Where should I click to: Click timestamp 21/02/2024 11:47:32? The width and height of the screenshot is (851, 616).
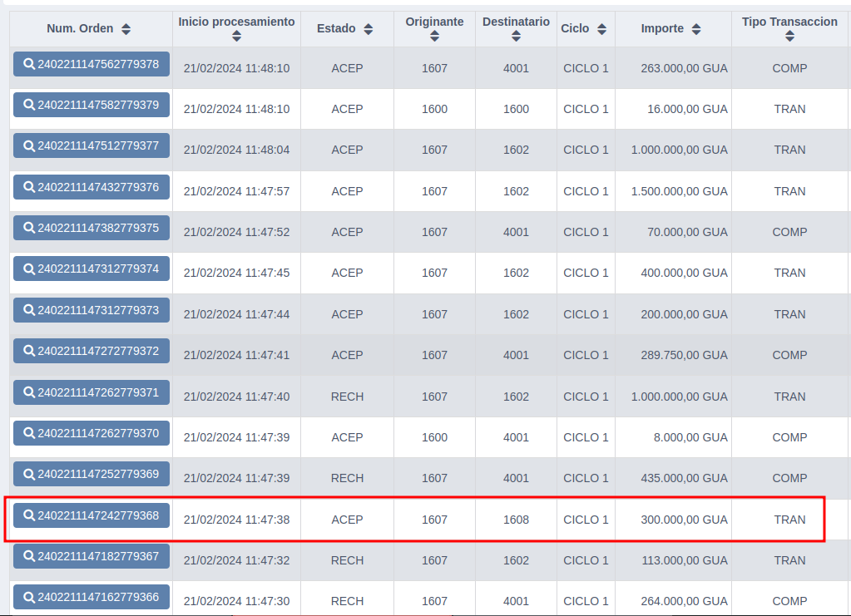(x=236, y=560)
